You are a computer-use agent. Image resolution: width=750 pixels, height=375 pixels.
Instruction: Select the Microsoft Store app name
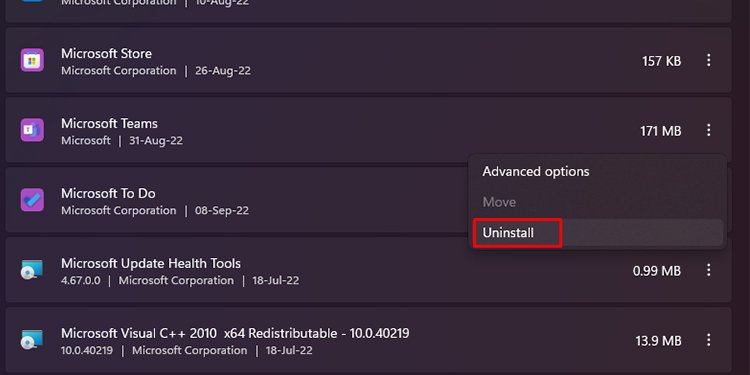tap(106, 54)
